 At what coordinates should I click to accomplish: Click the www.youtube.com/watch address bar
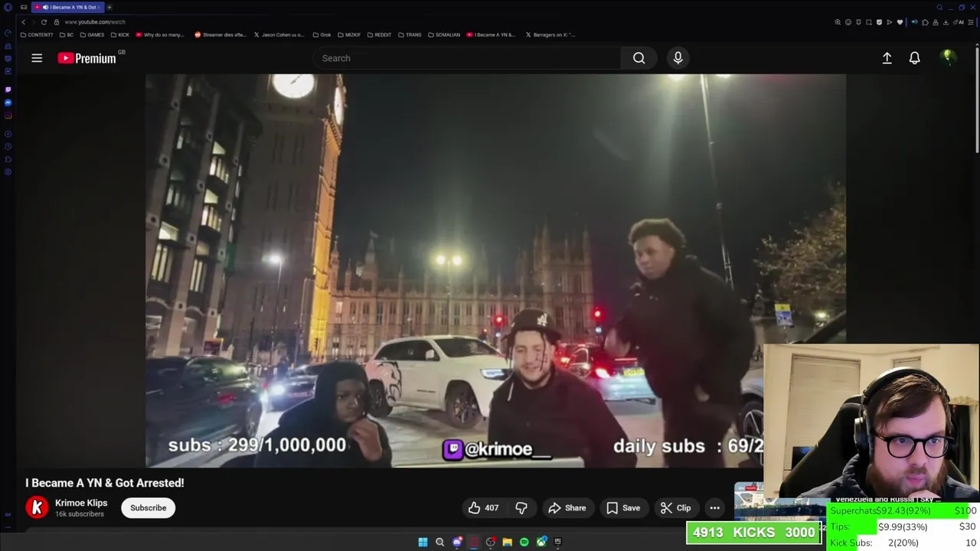point(94,21)
